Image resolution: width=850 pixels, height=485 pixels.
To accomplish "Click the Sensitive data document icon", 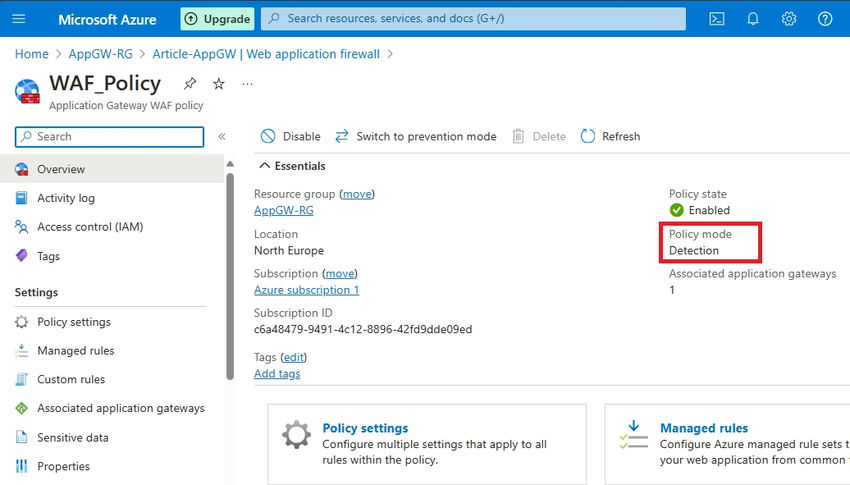I will pyautogui.click(x=22, y=437).
